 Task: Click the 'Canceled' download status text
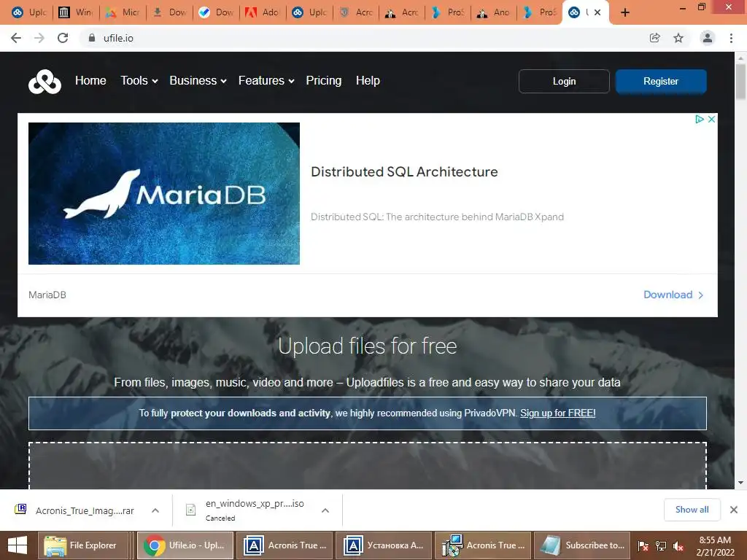click(220, 518)
